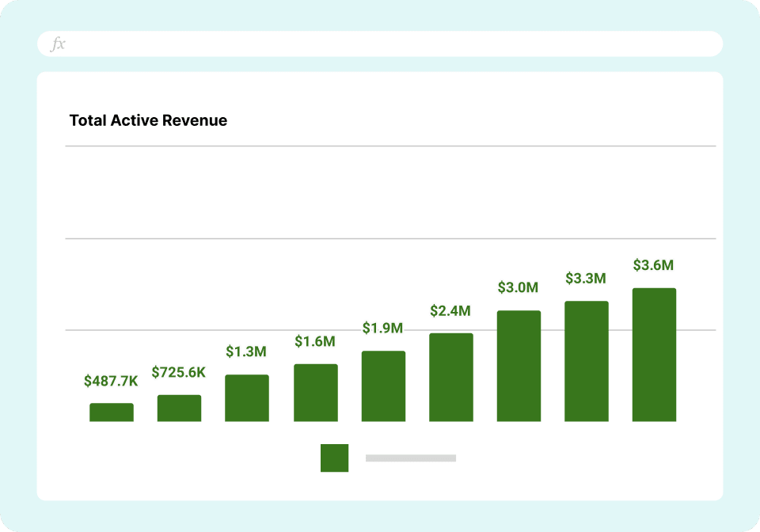Screen dimensions: 760x532
Task: Select the $2.4M revenue bar
Action: (x=451, y=378)
